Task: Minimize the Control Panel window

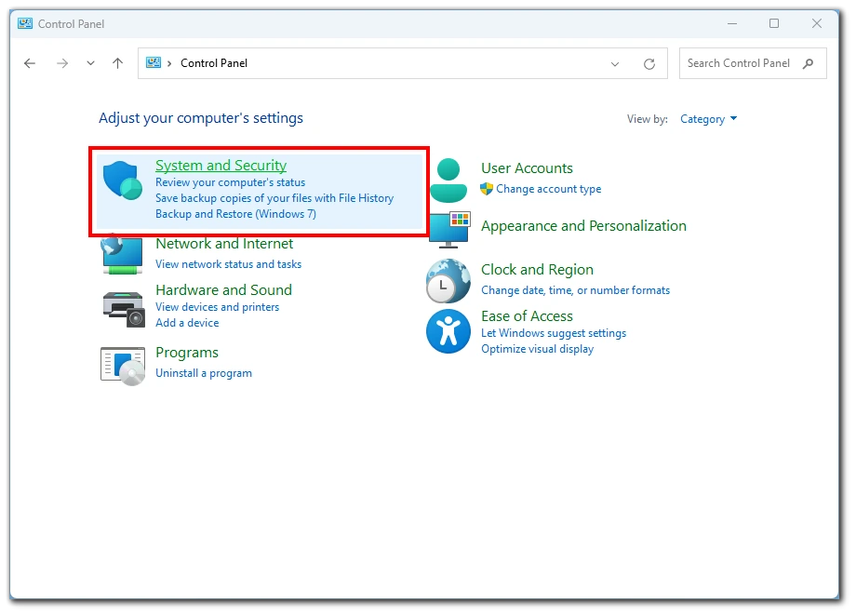Action: (x=732, y=23)
